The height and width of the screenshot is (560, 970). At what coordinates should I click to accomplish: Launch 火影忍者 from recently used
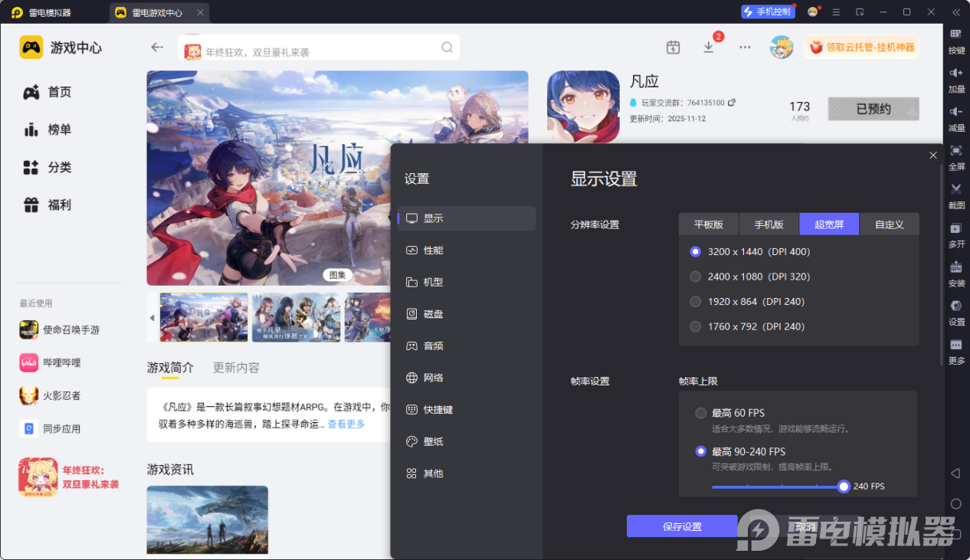pyautogui.click(x=50, y=395)
